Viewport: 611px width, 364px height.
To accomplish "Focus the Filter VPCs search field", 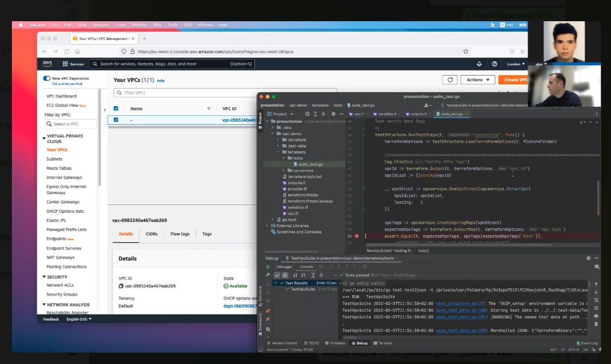I will click(x=225, y=93).
